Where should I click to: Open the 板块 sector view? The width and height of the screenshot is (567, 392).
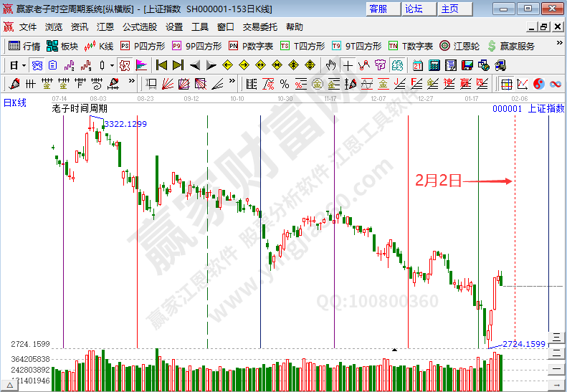pyautogui.click(x=62, y=46)
